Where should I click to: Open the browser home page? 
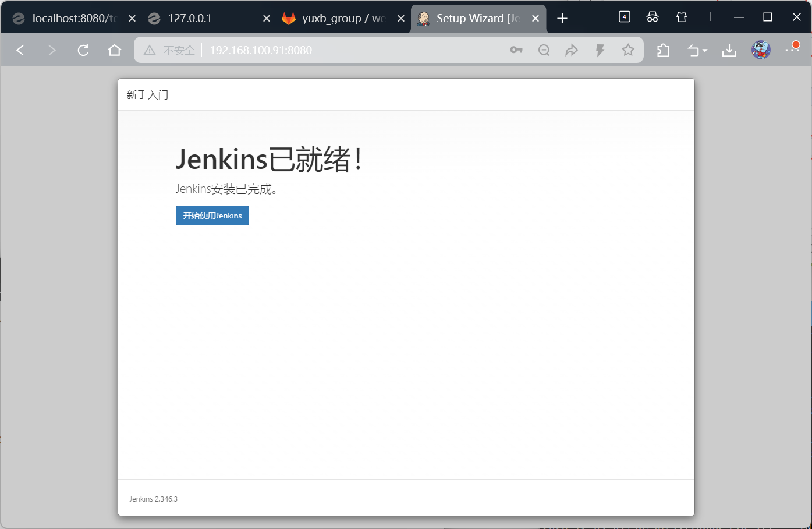pyautogui.click(x=115, y=50)
